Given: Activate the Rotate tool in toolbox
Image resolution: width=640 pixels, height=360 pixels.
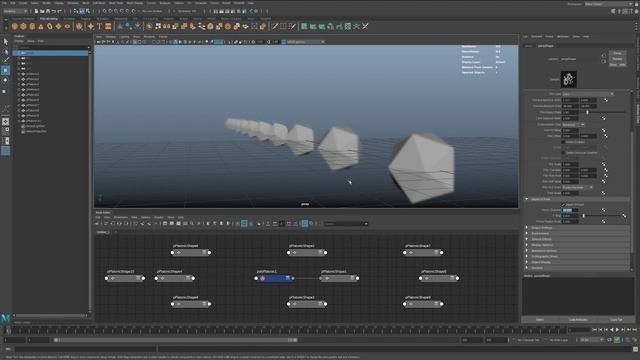Looking at the screenshot, I should tap(5, 80).
